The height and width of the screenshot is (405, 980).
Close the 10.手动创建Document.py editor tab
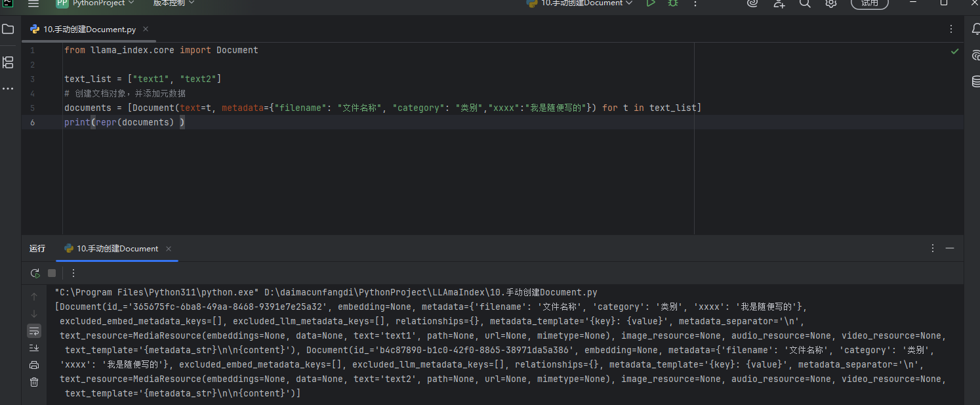coord(146,29)
